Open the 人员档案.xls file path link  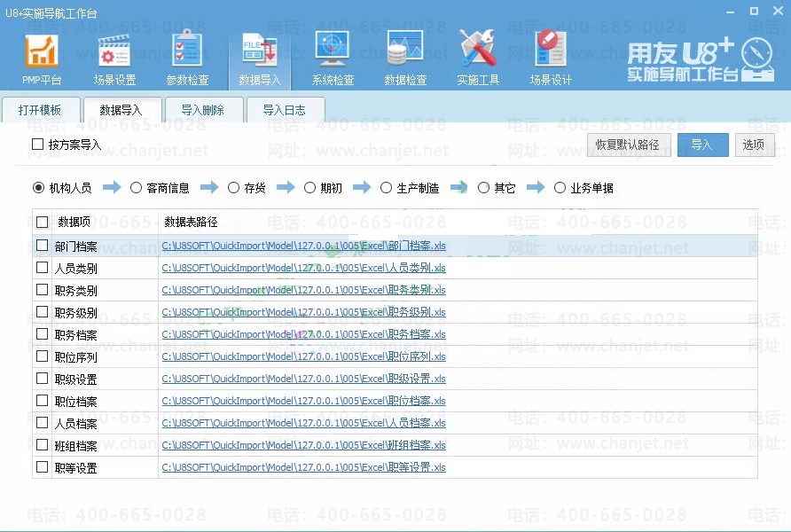[x=303, y=424]
